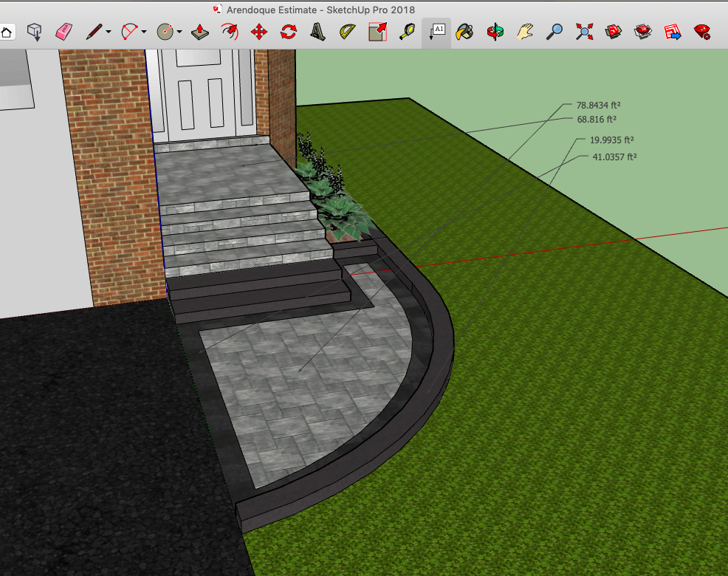Open the Extension Manager ruby icon
The image size is (728, 576).
(702, 32)
